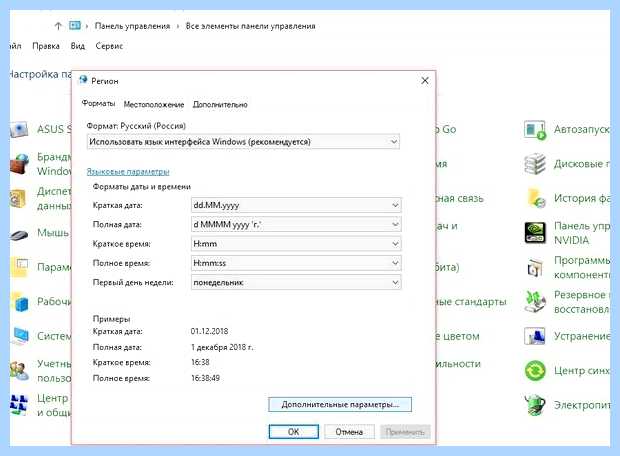Viewport: 620px width, 456px height.
Task: Click the NVIDIA control panel icon
Action: (535, 233)
